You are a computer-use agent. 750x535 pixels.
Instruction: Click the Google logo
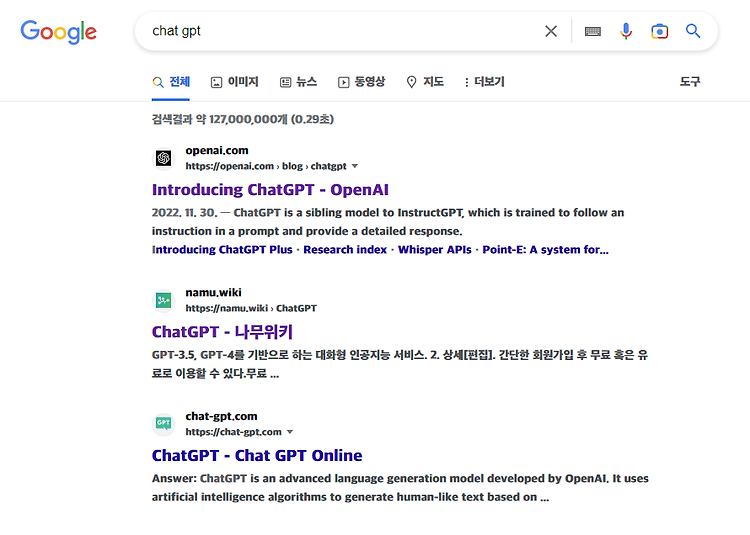click(x=58, y=32)
